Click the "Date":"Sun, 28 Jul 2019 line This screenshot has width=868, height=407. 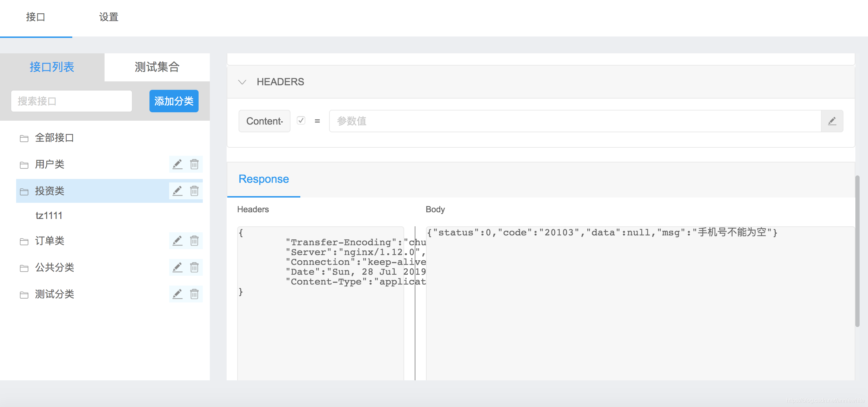point(356,272)
